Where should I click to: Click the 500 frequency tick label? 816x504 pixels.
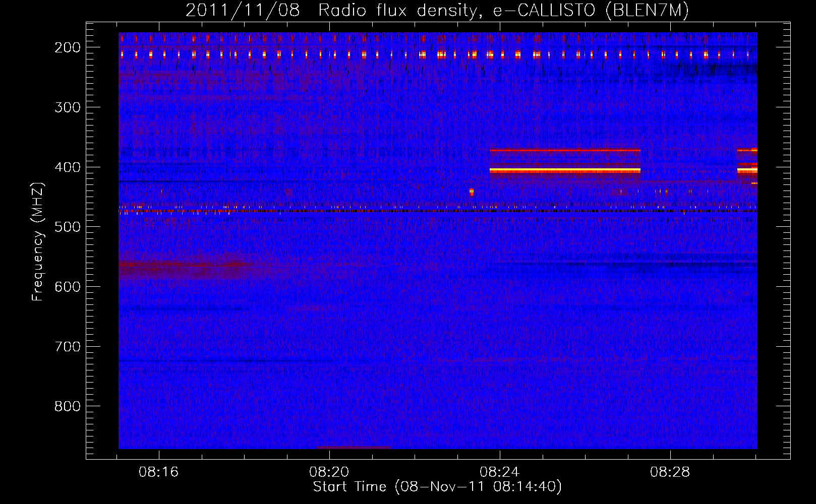tap(68, 227)
